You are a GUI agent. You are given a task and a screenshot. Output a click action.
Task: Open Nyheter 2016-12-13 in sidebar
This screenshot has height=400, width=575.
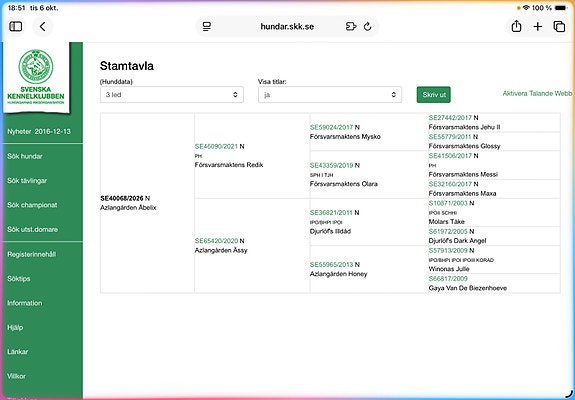[39, 132]
